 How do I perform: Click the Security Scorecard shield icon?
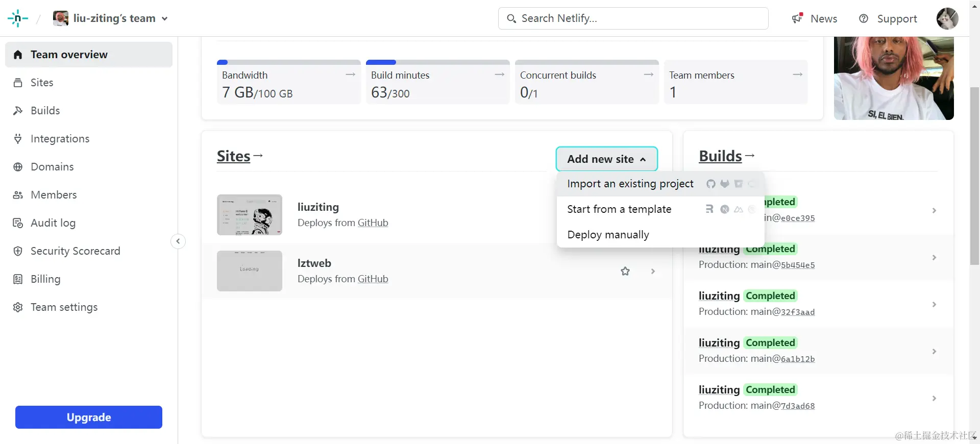(x=18, y=251)
